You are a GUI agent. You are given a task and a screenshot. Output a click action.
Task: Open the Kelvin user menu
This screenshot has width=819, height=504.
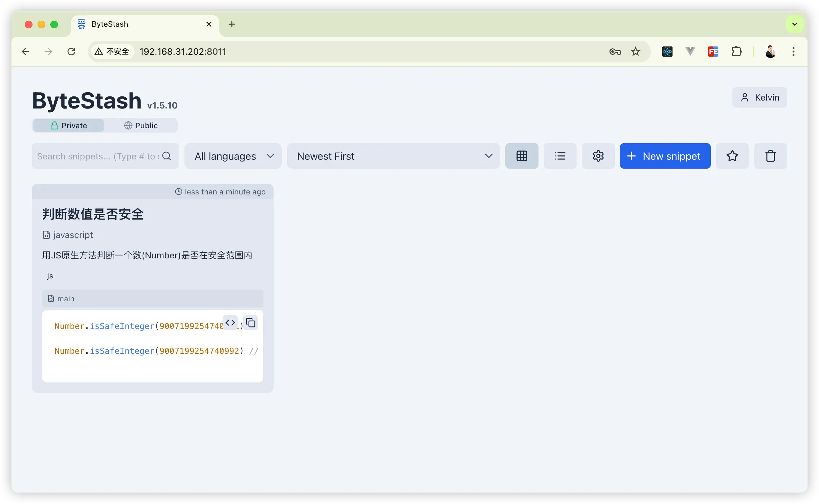pos(759,97)
